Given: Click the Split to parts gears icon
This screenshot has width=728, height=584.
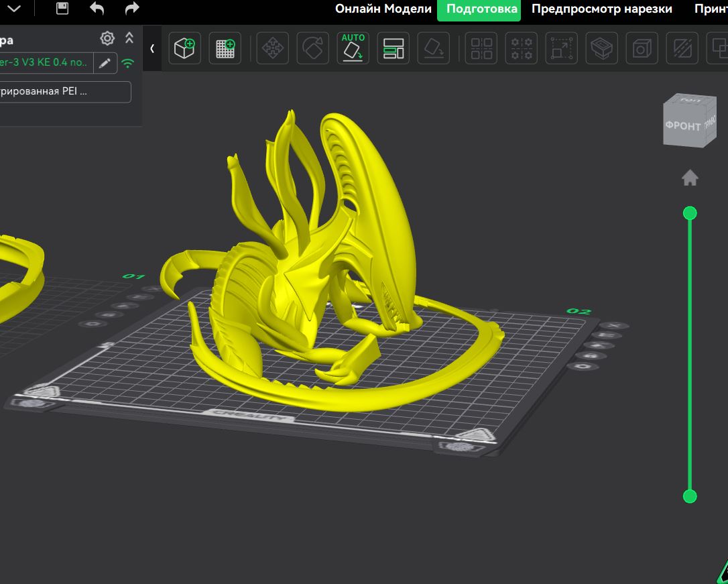Looking at the screenshot, I should 522,48.
